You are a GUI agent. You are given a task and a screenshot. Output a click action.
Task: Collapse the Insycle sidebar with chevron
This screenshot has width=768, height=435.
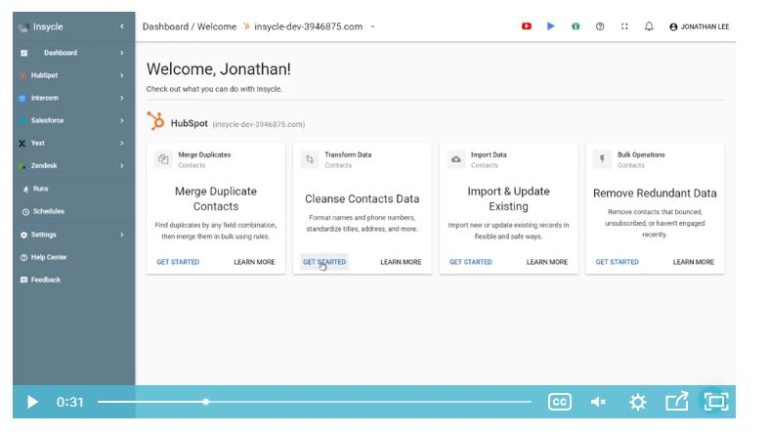coord(122,27)
